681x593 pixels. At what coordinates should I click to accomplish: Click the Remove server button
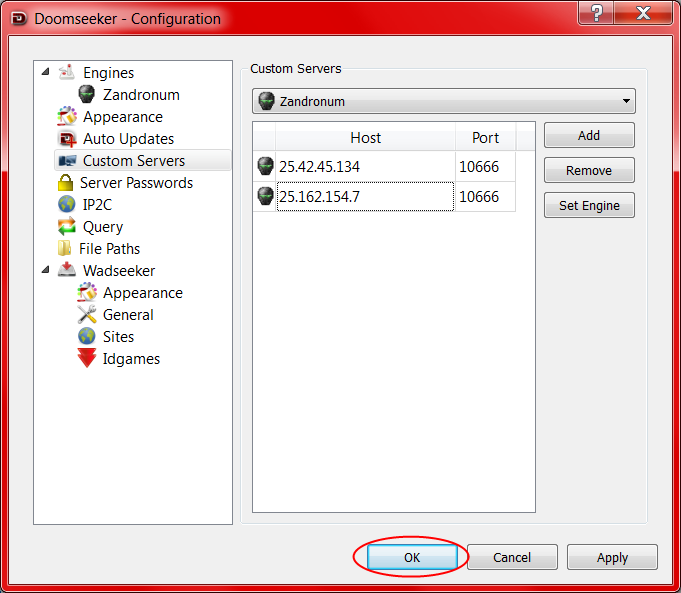coord(589,170)
